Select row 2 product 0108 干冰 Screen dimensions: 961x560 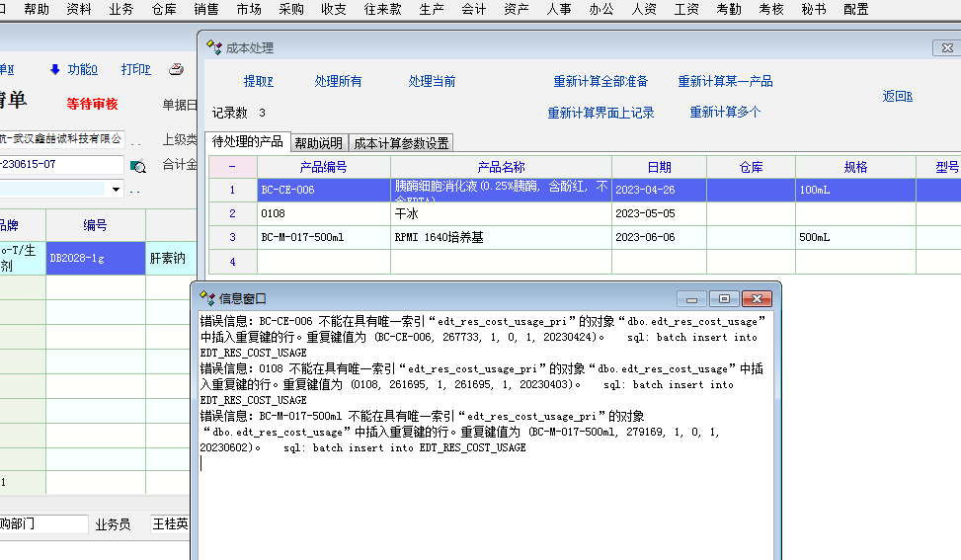[x=323, y=213]
